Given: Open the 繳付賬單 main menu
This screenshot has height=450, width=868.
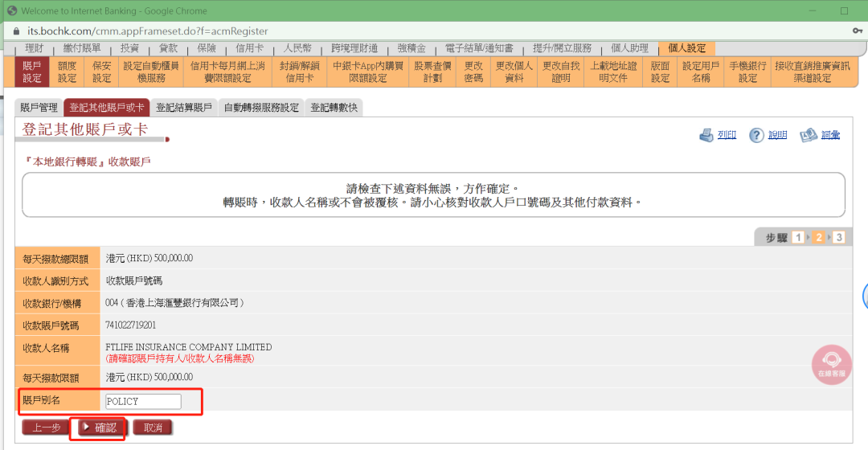Looking at the screenshot, I should click(82, 48).
